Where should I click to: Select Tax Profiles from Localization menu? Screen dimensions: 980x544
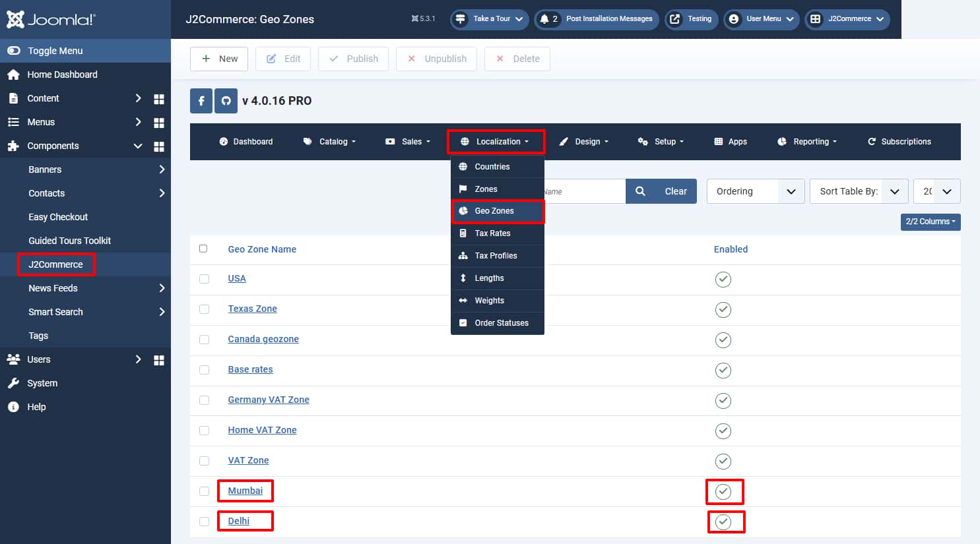click(498, 256)
